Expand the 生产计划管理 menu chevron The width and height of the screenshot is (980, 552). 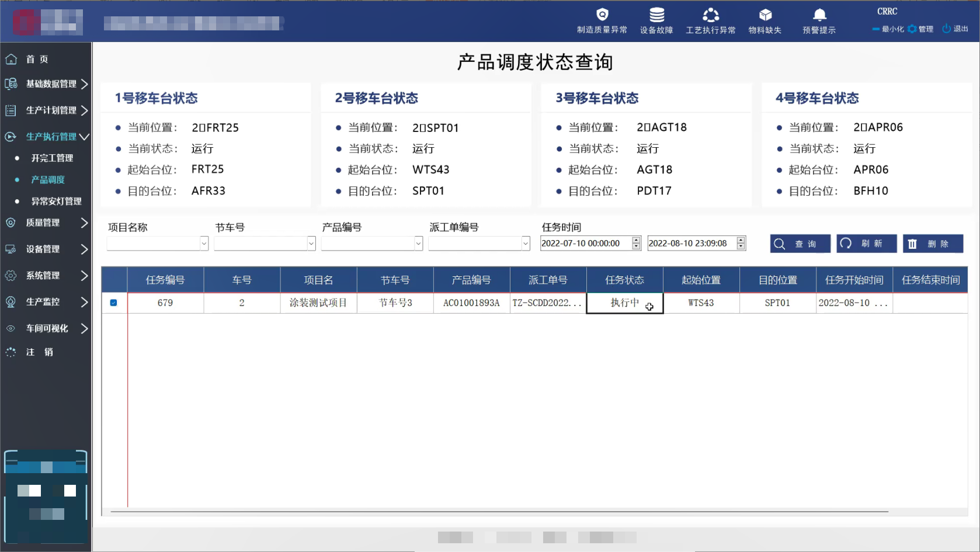click(x=84, y=110)
